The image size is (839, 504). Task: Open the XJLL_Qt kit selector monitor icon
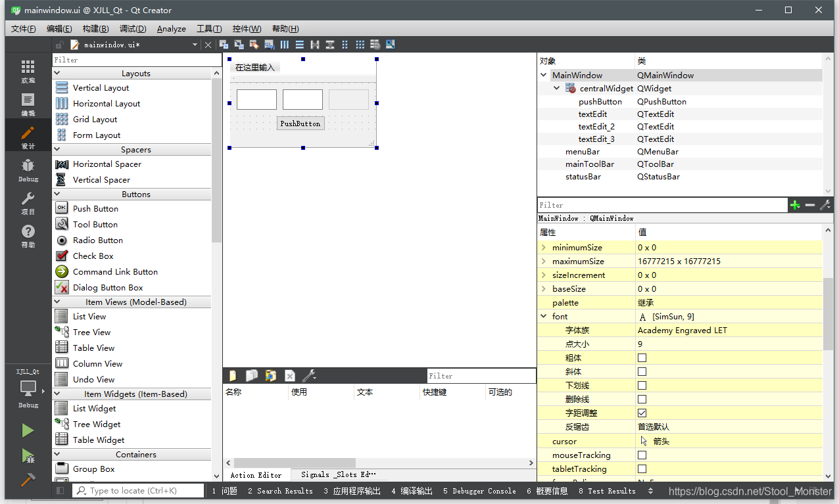pos(28,388)
